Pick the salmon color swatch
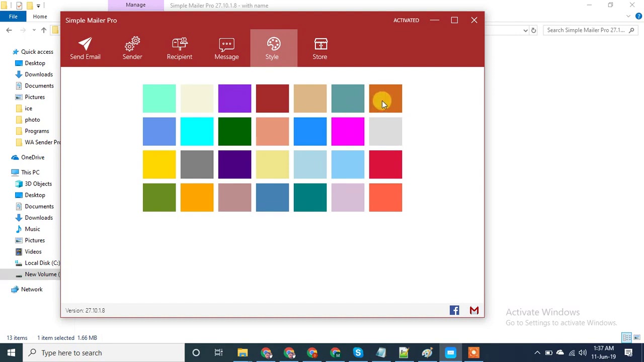This screenshot has width=644, height=362. pos(272,132)
